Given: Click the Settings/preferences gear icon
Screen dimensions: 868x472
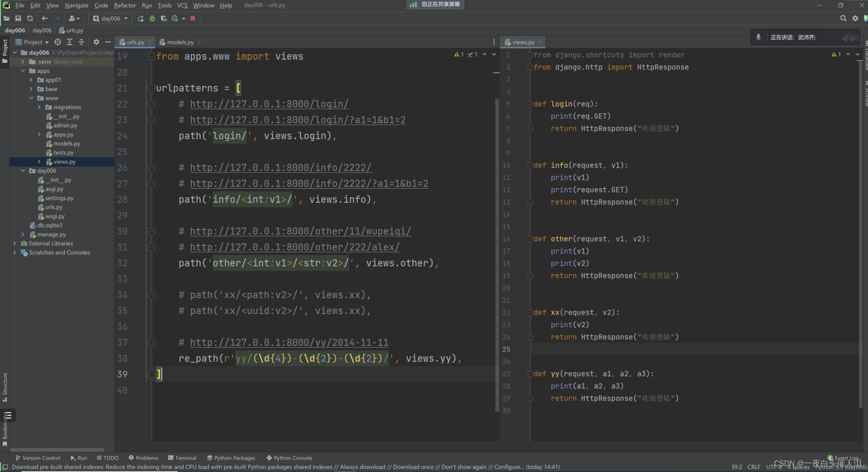Looking at the screenshot, I should (x=855, y=19).
